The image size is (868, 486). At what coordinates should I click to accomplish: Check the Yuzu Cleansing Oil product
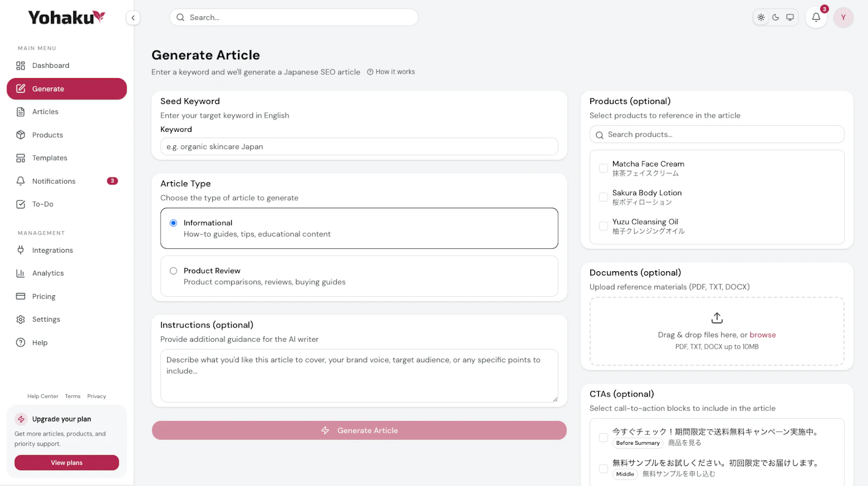603,226
